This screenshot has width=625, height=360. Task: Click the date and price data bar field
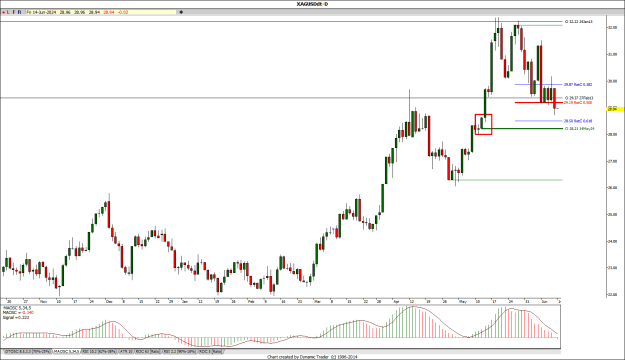[x=101, y=12]
